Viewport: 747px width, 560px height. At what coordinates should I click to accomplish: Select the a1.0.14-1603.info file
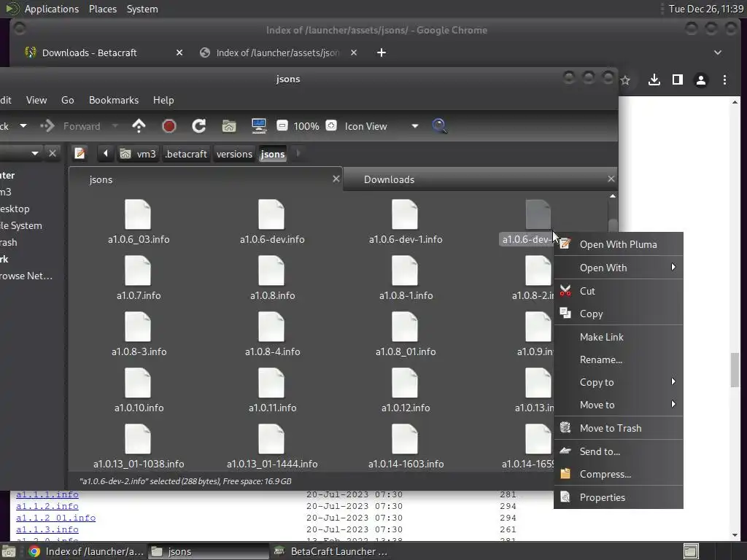coord(406,446)
